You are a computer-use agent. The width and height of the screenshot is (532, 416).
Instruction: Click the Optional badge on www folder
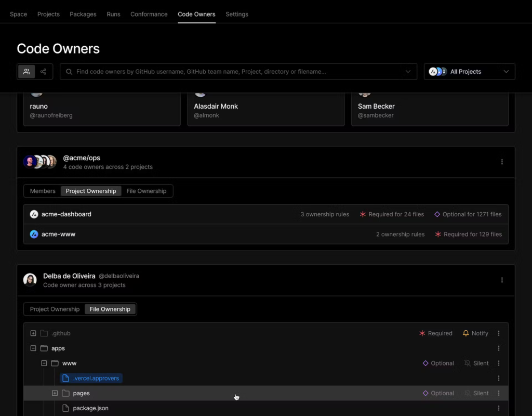[438, 363]
